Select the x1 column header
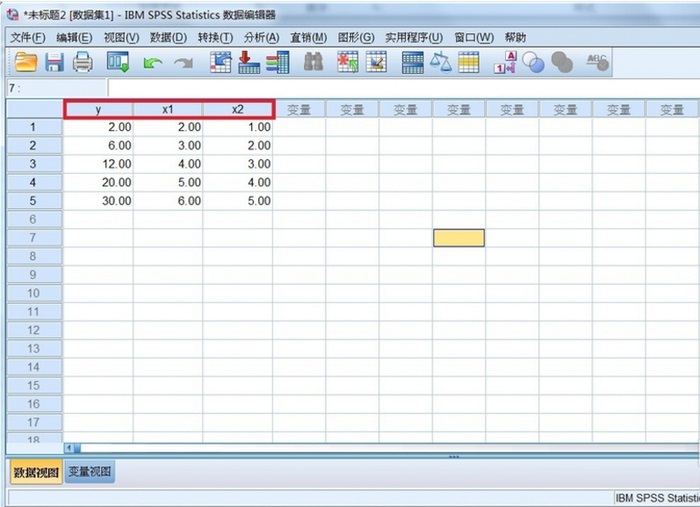This screenshot has height=507, width=700. (x=168, y=110)
